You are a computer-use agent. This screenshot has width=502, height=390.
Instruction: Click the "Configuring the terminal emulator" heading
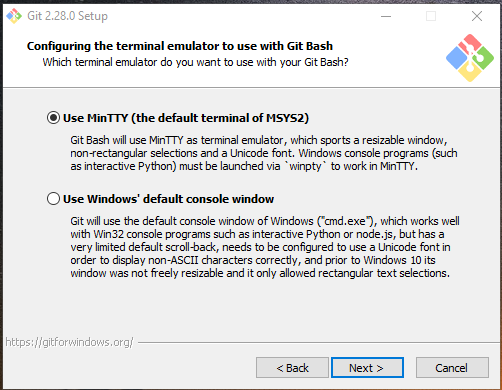(180, 46)
